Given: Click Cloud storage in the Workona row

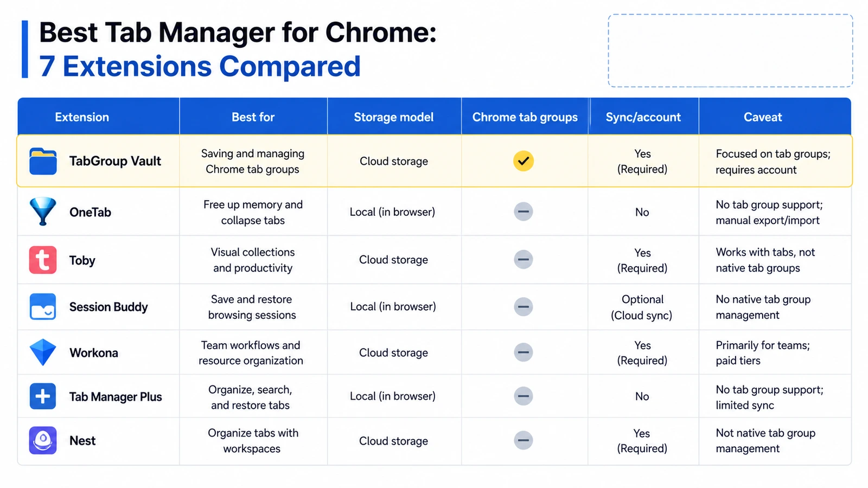Looking at the screenshot, I should point(393,352).
